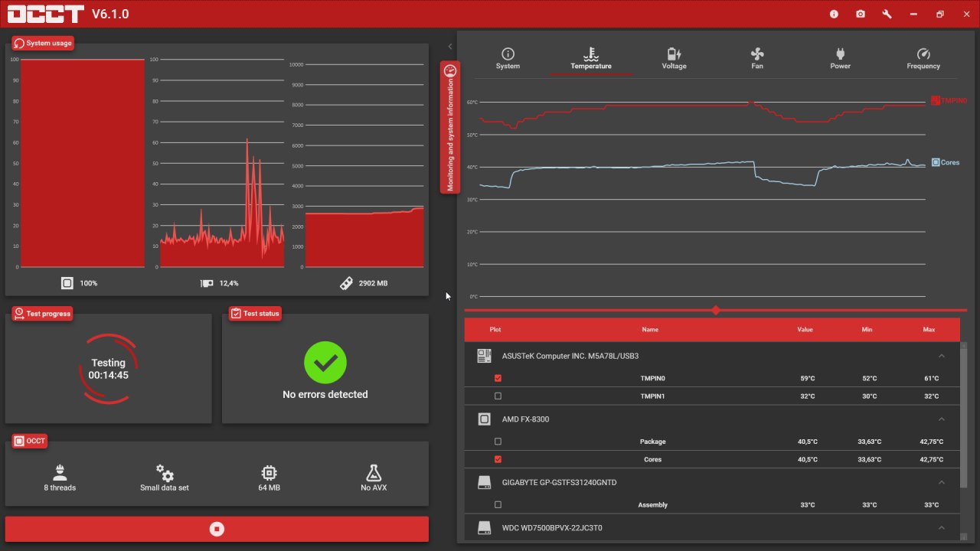The height and width of the screenshot is (551, 980).
Task: Click the green no-errors checkmark icon
Action: pyautogui.click(x=325, y=363)
